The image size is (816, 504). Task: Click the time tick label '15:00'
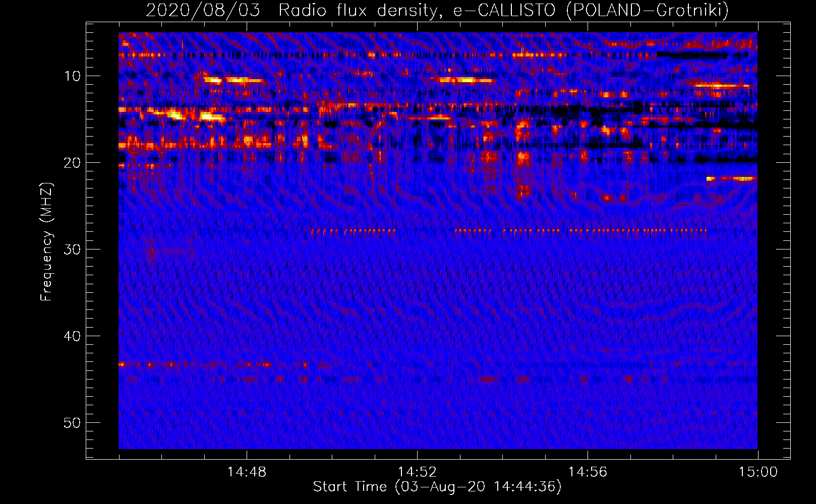point(758,472)
